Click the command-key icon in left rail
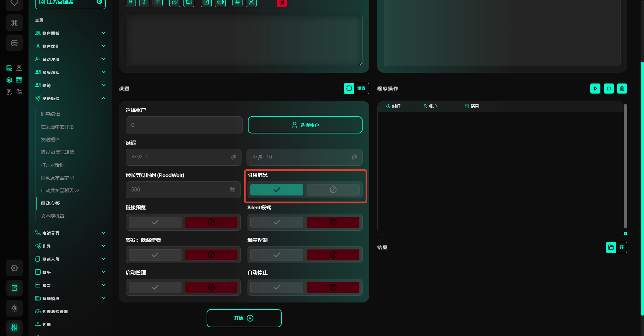Image resolution: width=644 pixels, height=336 pixels. (14, 23)
